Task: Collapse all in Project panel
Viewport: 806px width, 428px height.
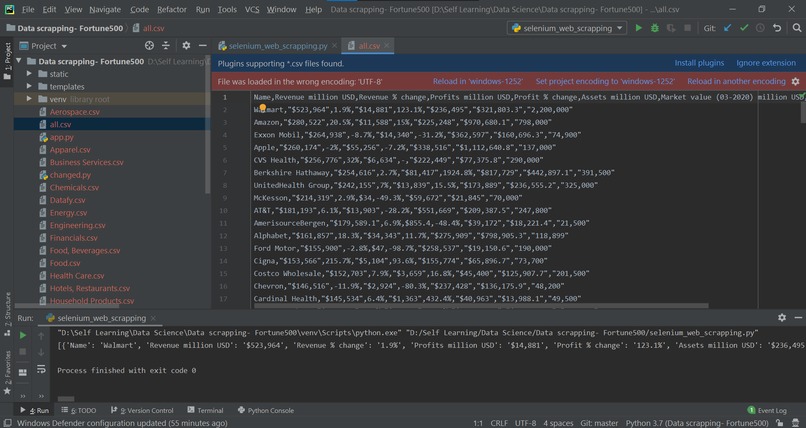Action: (x=166, y=46)
